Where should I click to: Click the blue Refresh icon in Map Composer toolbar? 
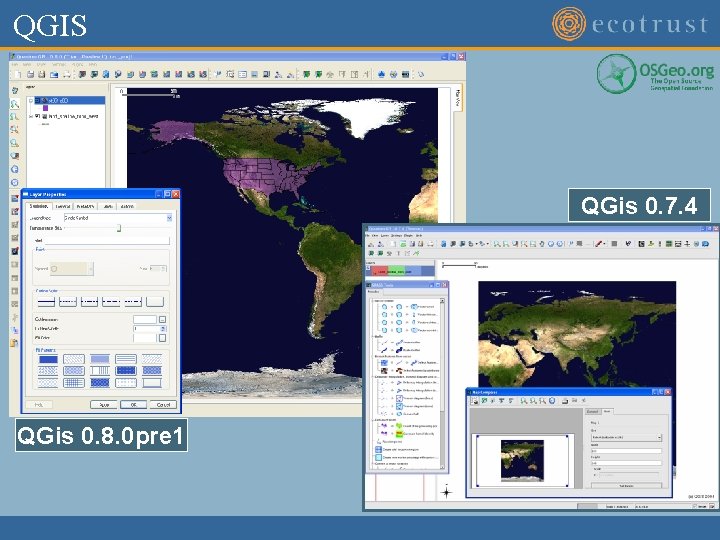pyautogui.click(x=552, y=401)
